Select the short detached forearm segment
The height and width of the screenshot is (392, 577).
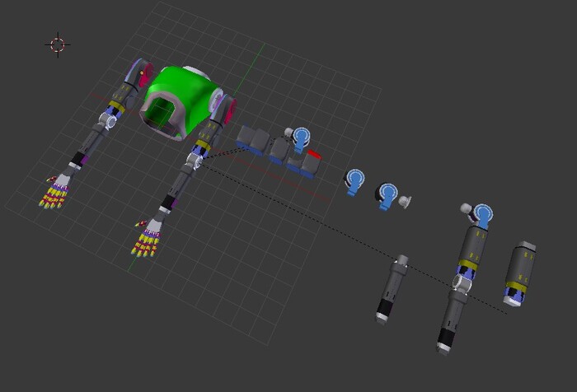pos(392,287)
